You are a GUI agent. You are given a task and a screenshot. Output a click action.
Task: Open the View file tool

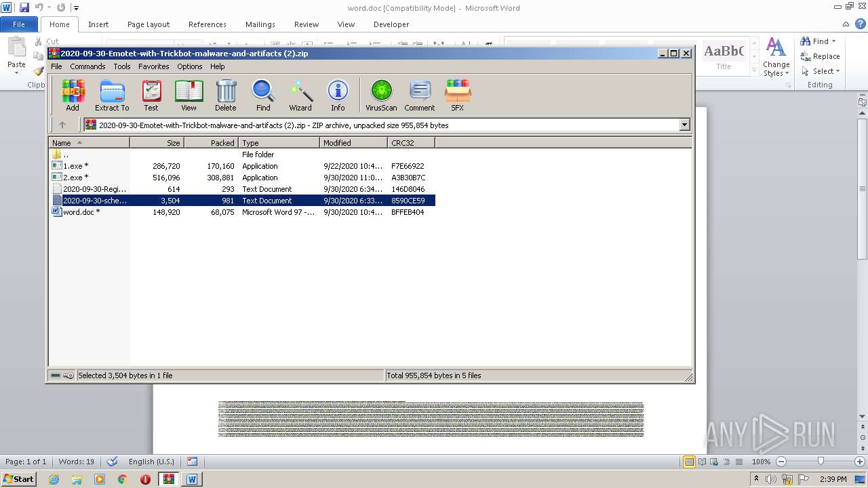(189, 95)
